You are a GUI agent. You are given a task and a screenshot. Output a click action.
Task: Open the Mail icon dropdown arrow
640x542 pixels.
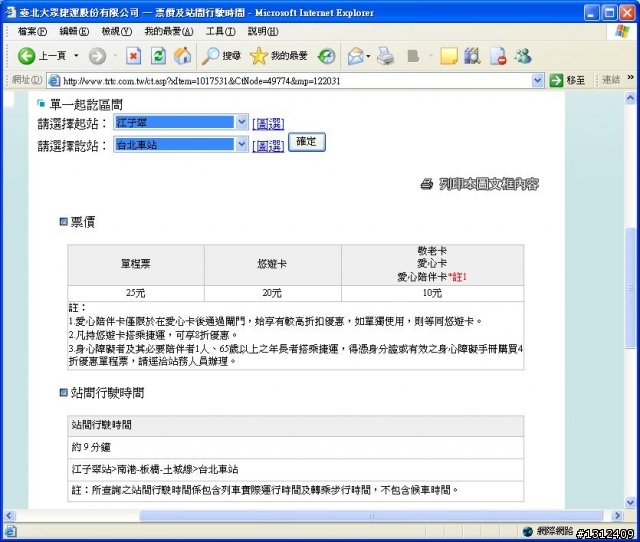(x=368, y=56)
